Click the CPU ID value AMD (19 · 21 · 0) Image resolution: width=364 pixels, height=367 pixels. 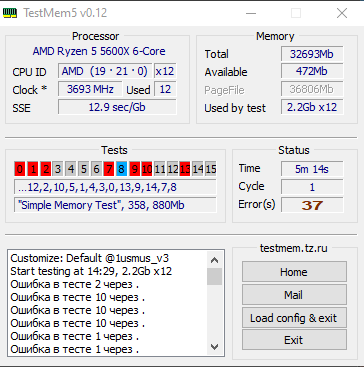click(105, 71)
